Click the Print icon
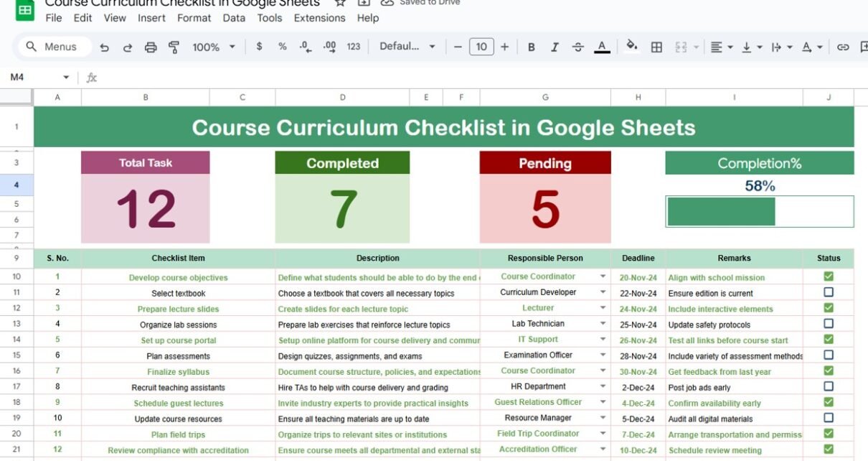The height and width of the screenshot is (461, 868). pos(151,47)
